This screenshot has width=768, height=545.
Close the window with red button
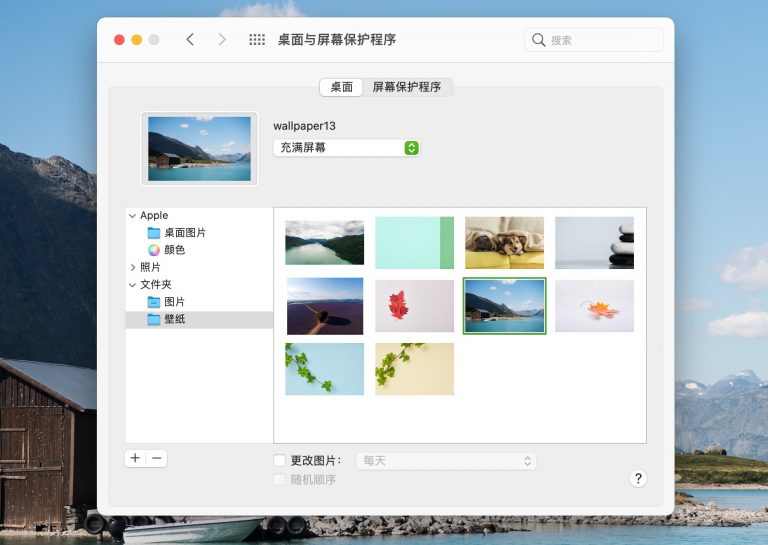point(119,40)
